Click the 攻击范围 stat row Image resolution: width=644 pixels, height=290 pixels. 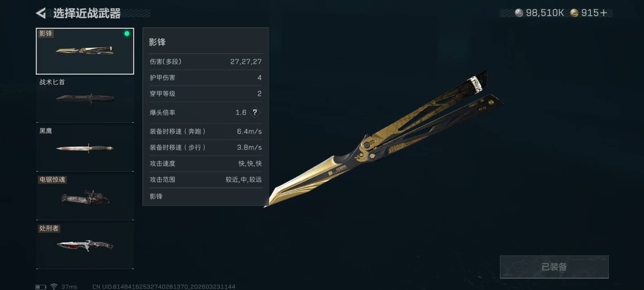point(206,179)
